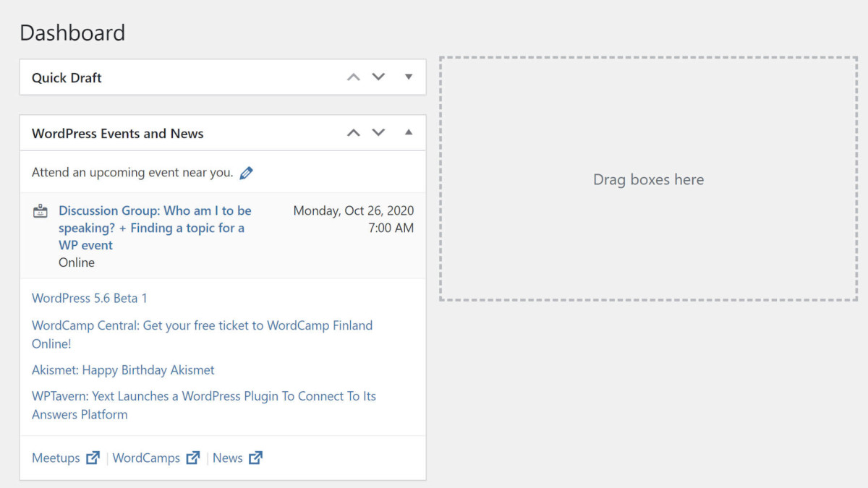868x488 pixels.
Task: Click the Quick Draft panel title
Action: [67, 77]
